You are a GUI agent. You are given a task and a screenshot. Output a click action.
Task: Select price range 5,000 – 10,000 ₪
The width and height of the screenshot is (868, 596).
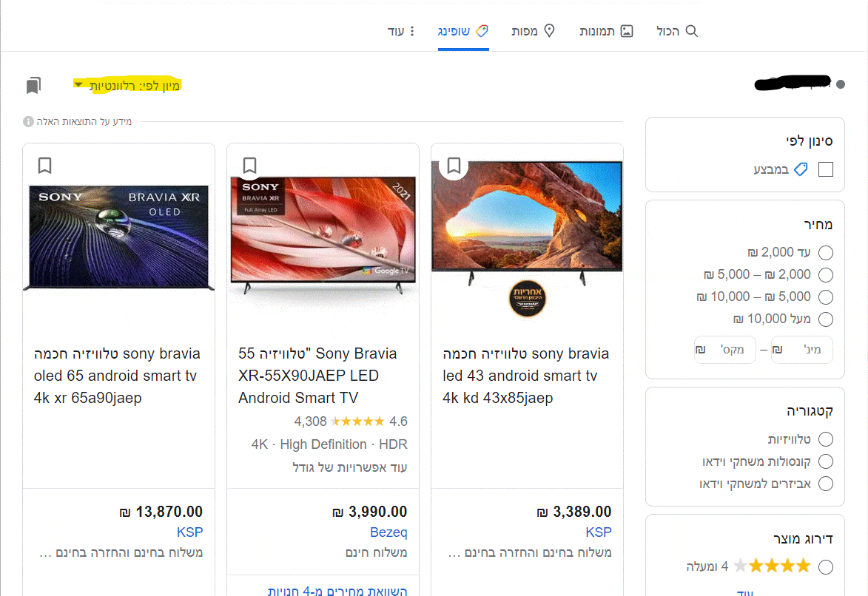pyautogui.click(x=825, y=297)
